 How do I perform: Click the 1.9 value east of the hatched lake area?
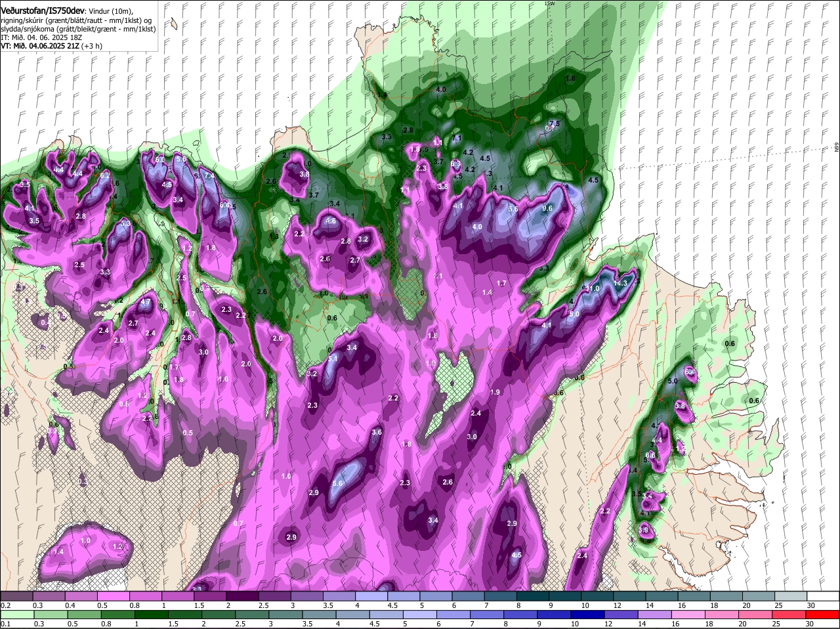[x=495, y=392]
